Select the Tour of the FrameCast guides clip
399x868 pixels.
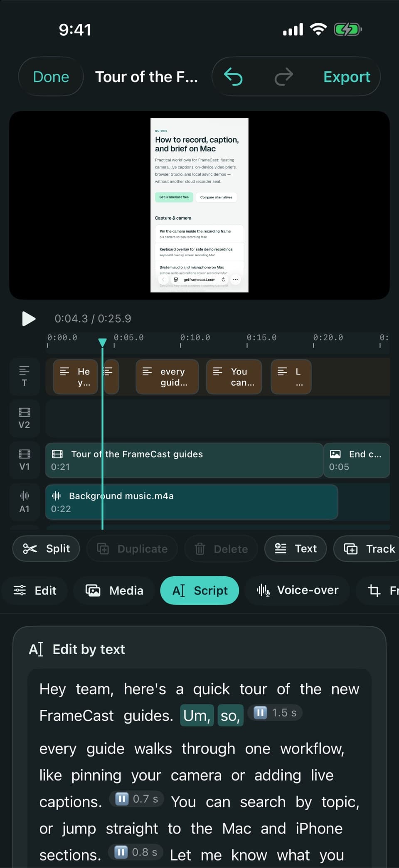184,460
